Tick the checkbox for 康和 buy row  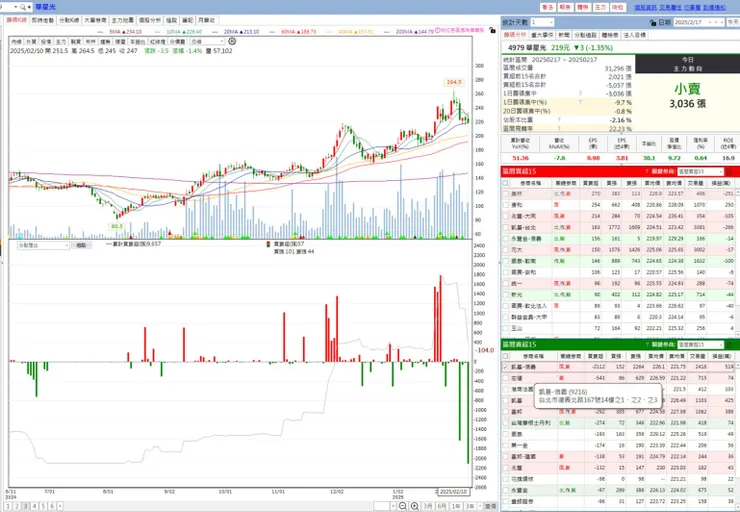click(505, 205)
